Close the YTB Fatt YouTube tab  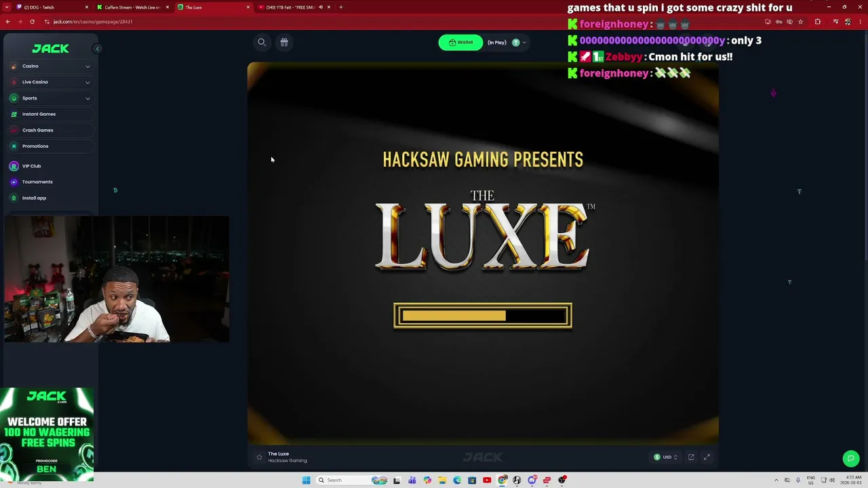(x=329, y=7)
